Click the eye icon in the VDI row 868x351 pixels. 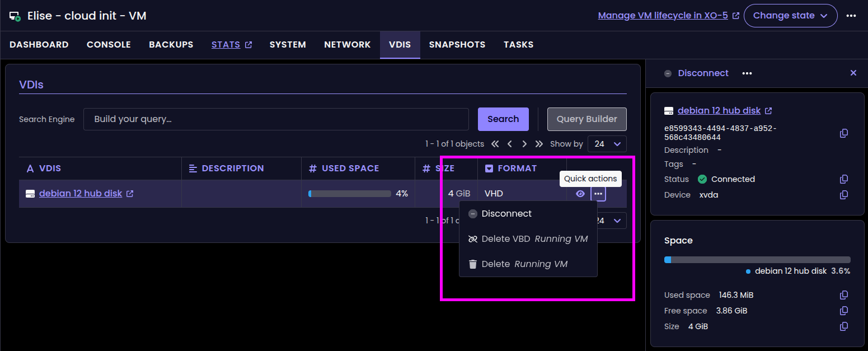click(580, 194)
